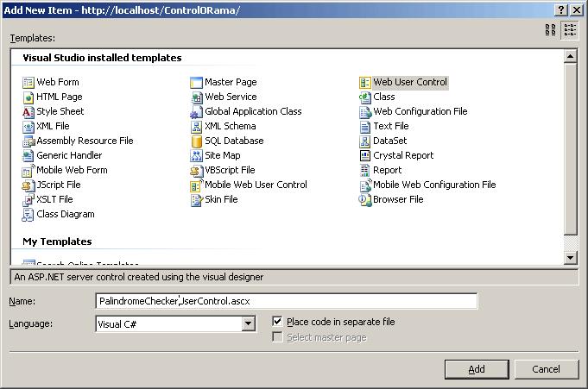Click the "Global Application Class" label
The image size is (588, 389).
pos(253,111)
